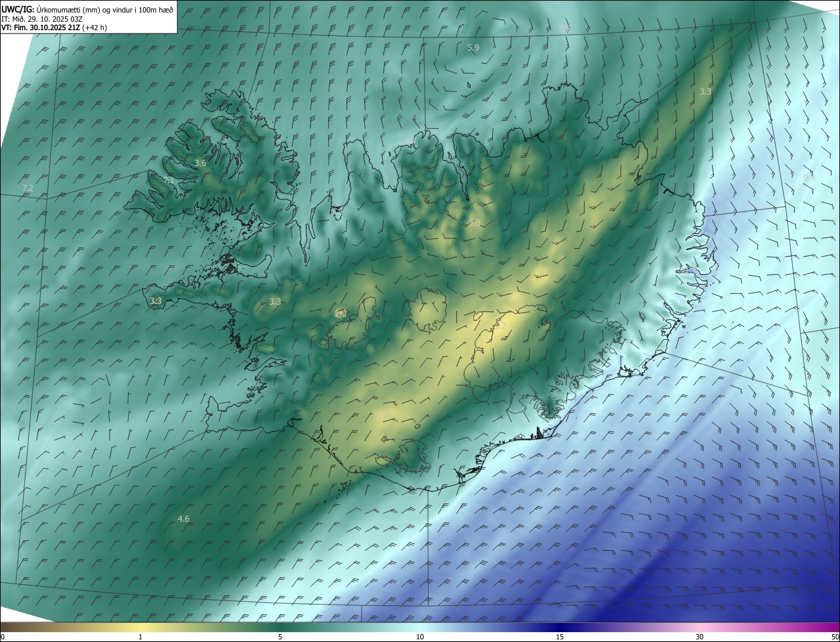840x642 pixels.
Task: Click the "4.6" value label southwest of Iceland
Action: click(184, 519)
